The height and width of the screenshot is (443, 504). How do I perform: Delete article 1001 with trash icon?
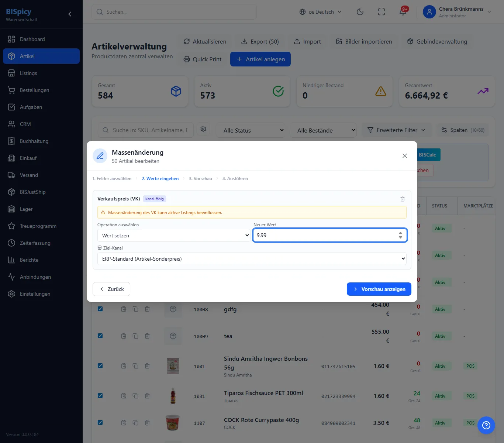pyautogui.click(x=147, y=366)
